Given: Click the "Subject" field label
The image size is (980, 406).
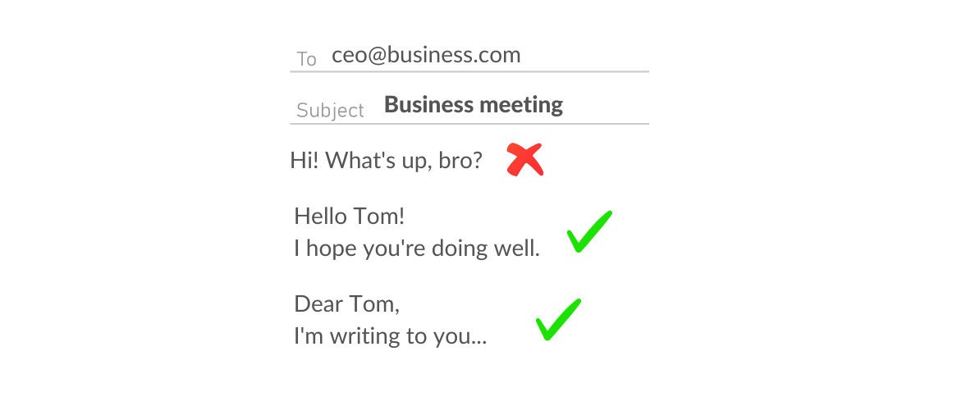Looking at the screenshot, I should tap(330, 111).
